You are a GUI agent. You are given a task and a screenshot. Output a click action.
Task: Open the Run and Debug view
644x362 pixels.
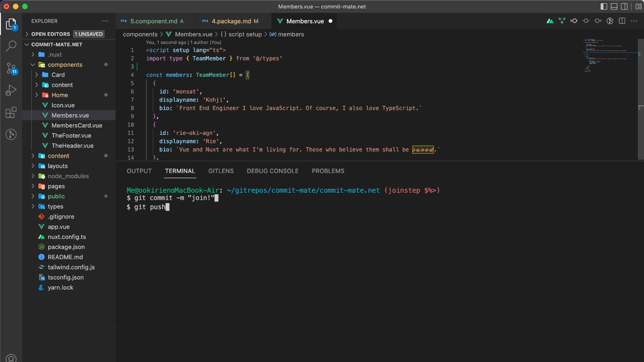coord(11,90)
